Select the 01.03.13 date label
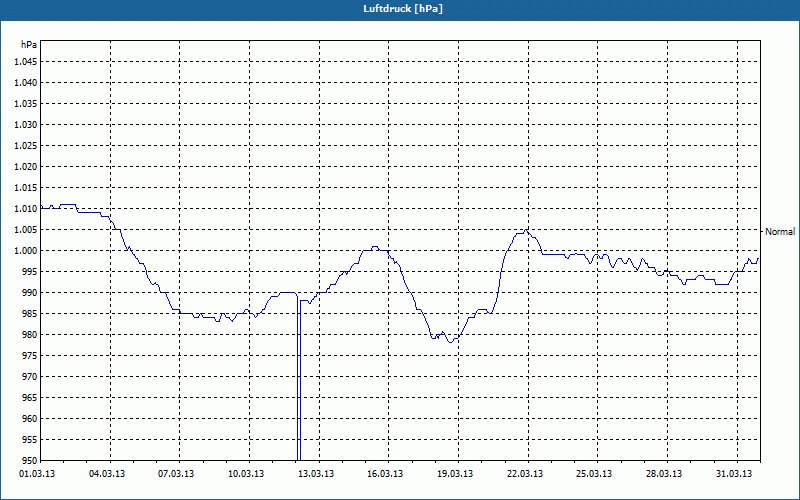 click(x=37, y=474)
